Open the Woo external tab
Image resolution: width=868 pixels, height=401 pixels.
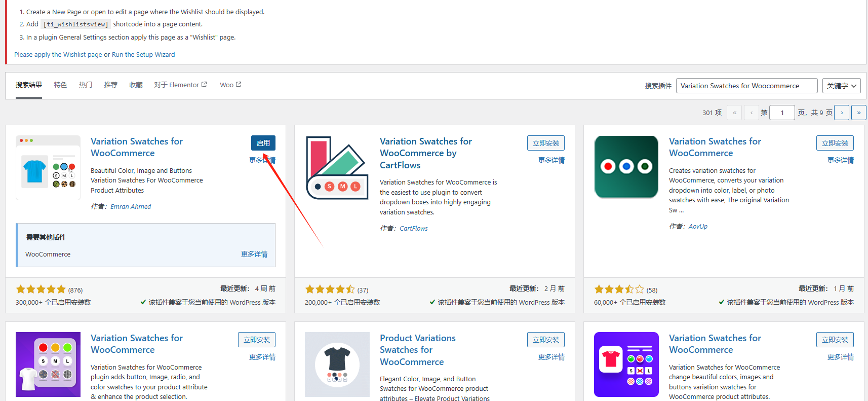pyautogui.click(x=230, y=85)
